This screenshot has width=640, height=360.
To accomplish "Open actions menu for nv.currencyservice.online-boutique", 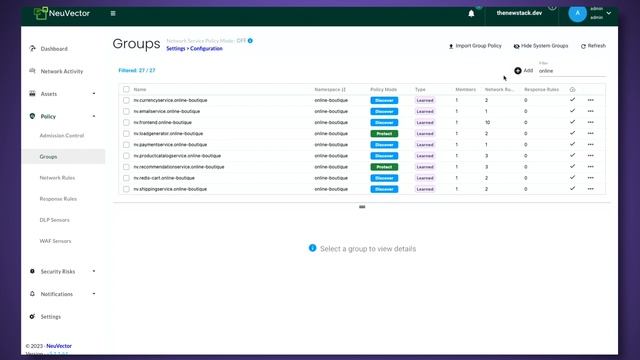I will pos(591,100).
